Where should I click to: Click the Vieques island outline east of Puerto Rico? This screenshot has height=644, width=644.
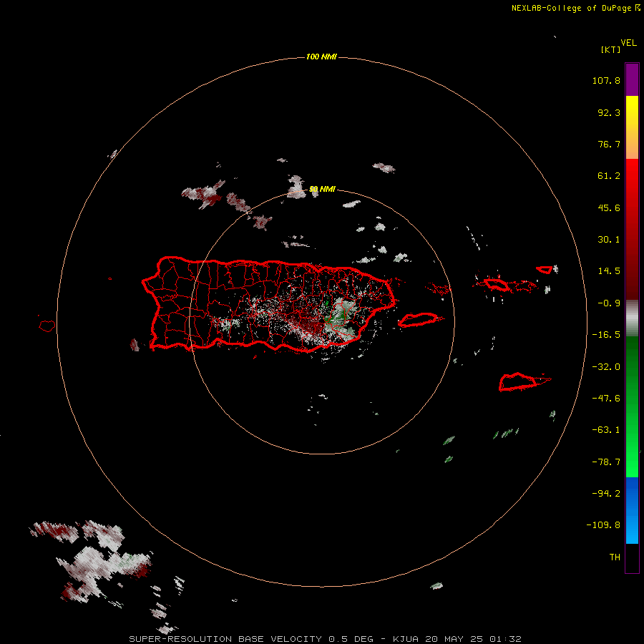click(x=419, y=320)
